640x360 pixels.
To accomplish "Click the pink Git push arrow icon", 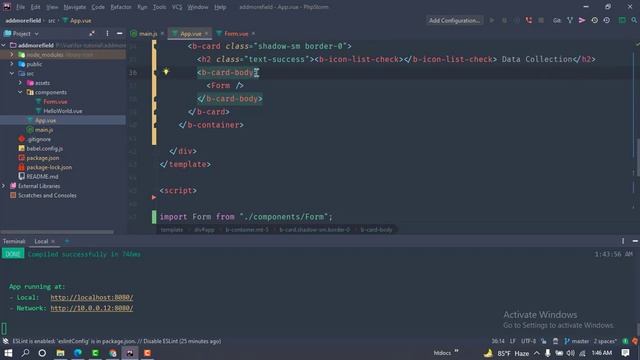I will pos(582,20).
